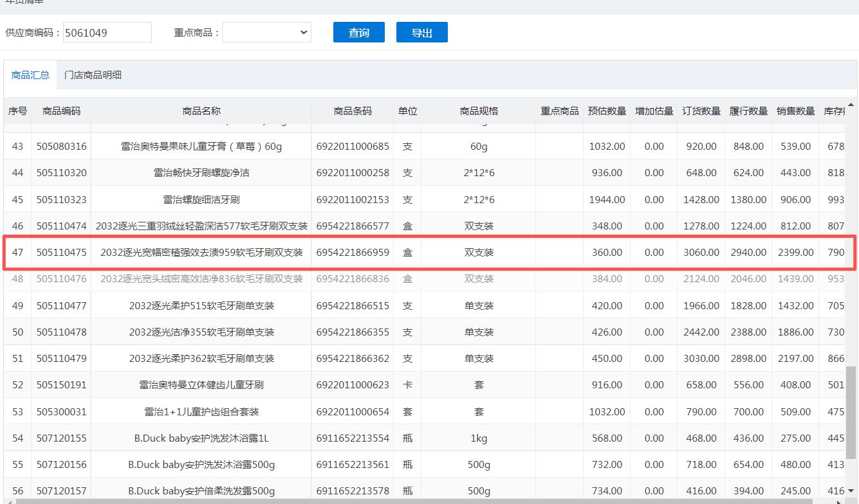The image size is (859, 504).
Task: Click the 订货数量 column header
Action: pos(701,111)
